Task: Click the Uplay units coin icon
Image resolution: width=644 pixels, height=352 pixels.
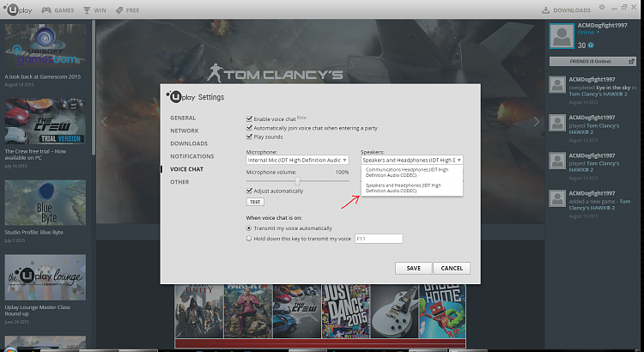Action: pyautogui.click(x=591, y=46)
